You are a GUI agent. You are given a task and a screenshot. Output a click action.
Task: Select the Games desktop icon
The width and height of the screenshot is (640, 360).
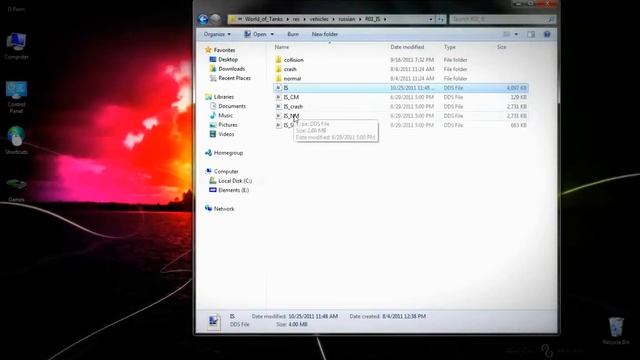click(x=16, y=189)
